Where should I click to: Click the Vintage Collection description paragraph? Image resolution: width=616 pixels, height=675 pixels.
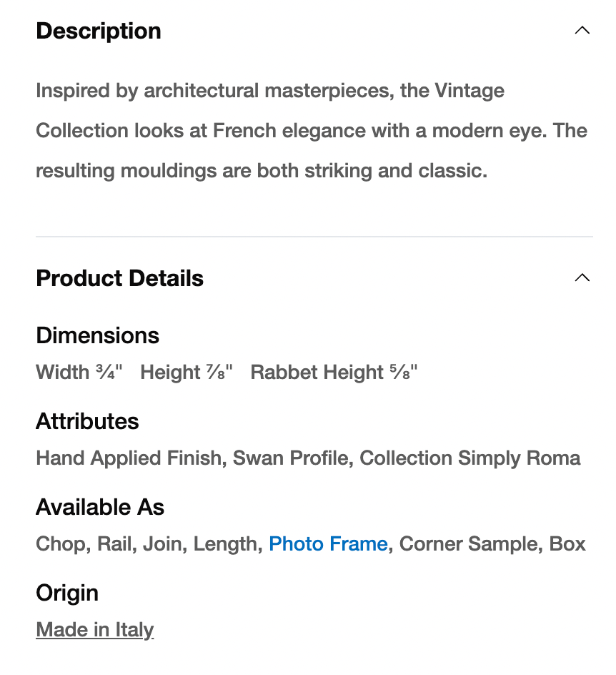[311, 131]
